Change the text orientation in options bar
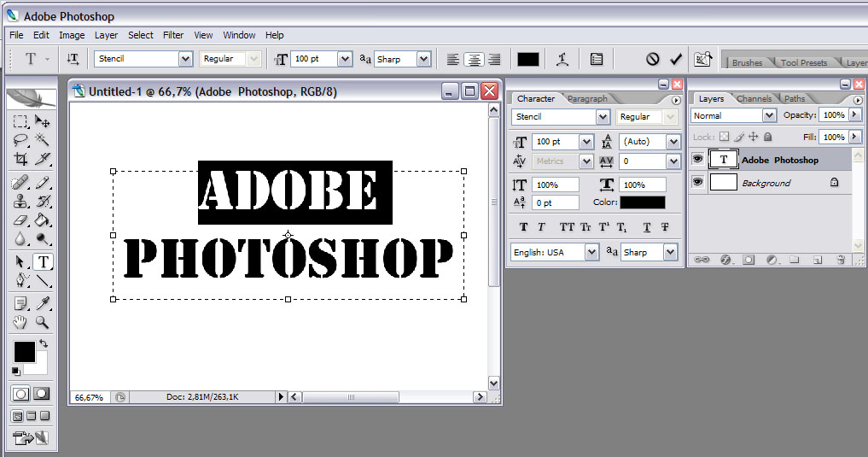The width and height of the screenshot is (868, 457). (x=73, y=59)
